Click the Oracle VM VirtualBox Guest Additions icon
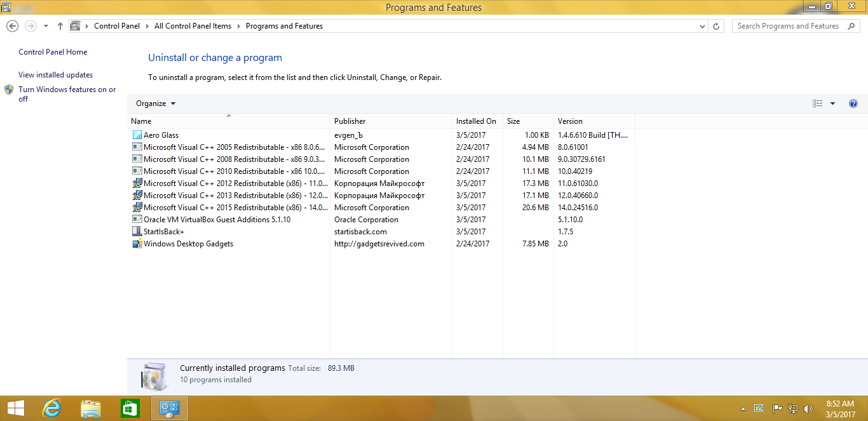 pyautogui.click(x=137, y=220)
